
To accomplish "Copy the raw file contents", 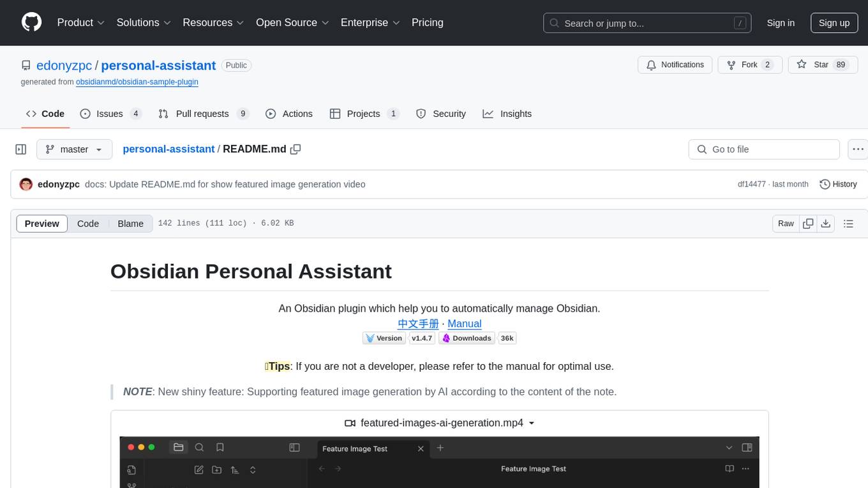I will tap(809, 224).
